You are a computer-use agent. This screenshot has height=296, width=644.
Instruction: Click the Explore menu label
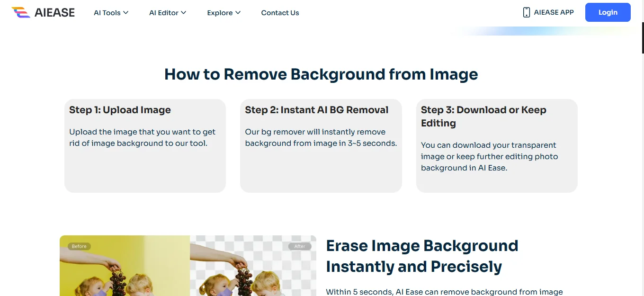pos(220,13)
